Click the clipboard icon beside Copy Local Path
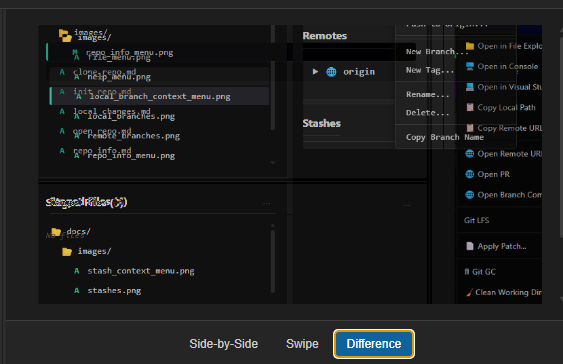This screenshot has width=563, height=364. (470, 107)
